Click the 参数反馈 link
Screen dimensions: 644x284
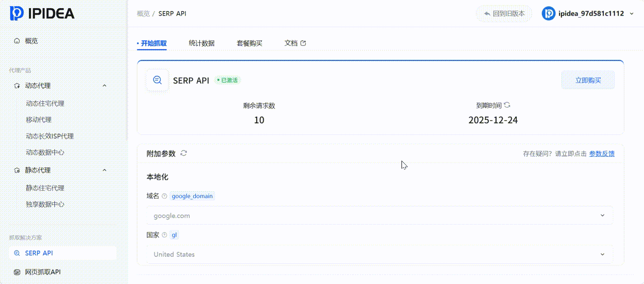pos(602,154)
